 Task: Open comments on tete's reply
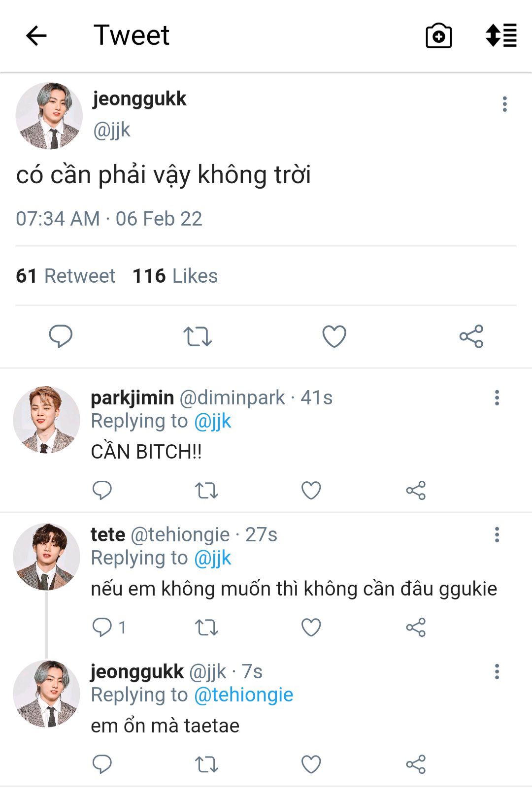click(102, 628)
